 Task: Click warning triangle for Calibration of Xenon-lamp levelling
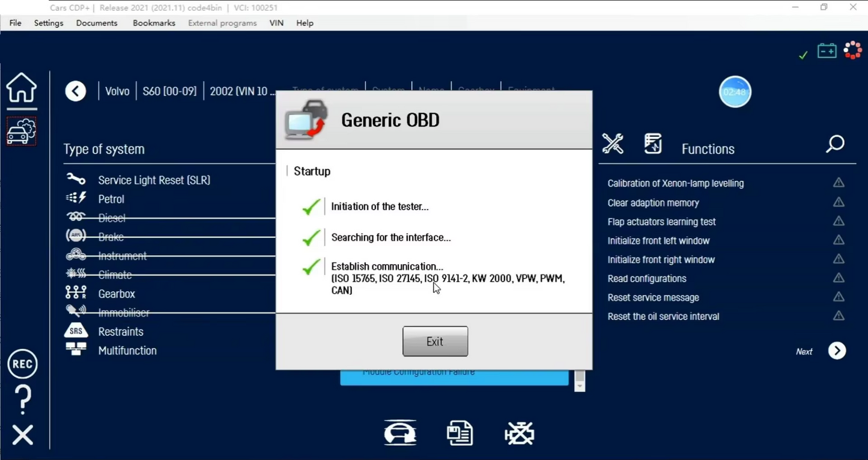[x=839, y=183]
